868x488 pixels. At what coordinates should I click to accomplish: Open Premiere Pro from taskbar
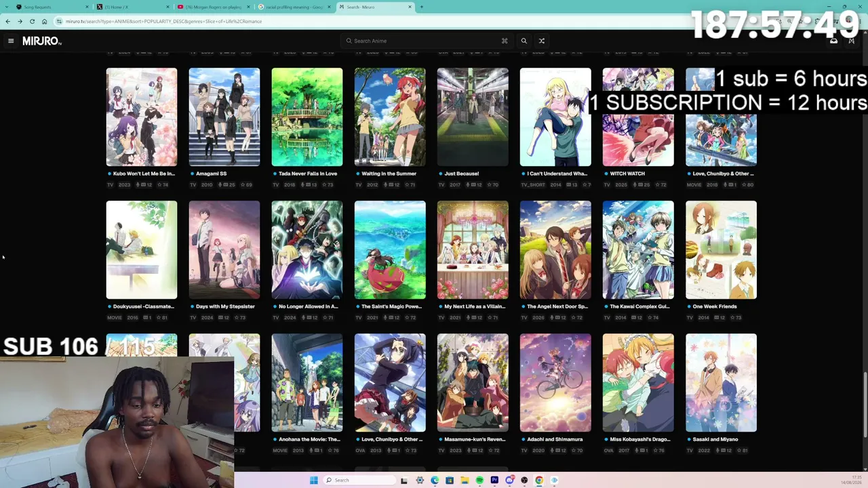click(494, 481)
